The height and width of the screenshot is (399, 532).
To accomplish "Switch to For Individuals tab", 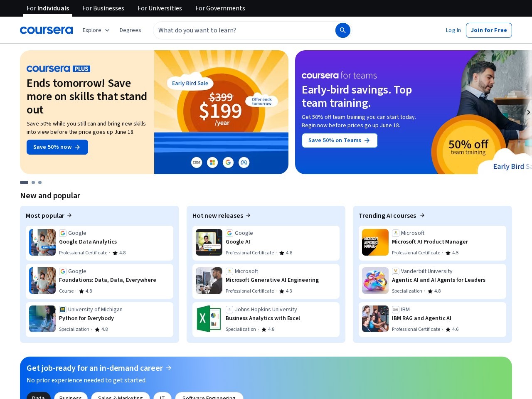I will (48, 8).
